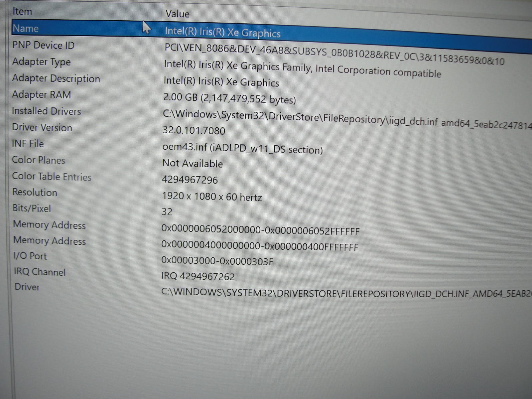Image resolution: width=532 pixels, height=399 pixels.
Task: Click the 2.00 GB adapter RAM value
Action: click(x=229, y=98)
